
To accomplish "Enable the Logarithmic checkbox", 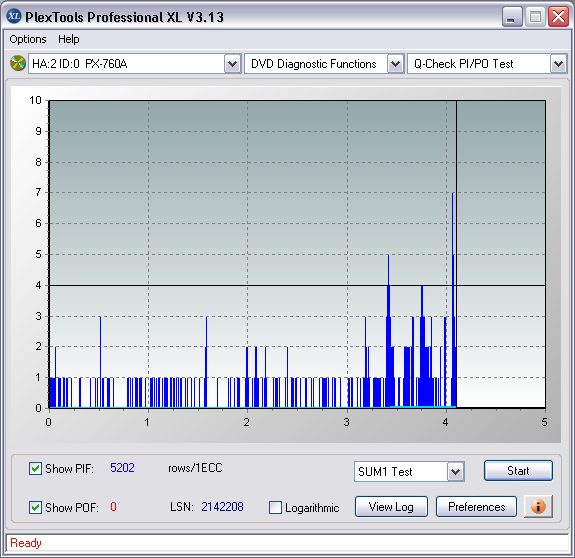I will [x=275, y=508].
